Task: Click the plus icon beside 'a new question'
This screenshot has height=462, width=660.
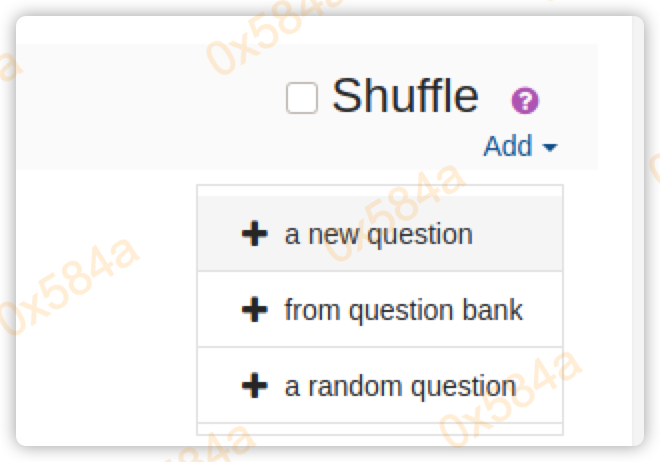Action: point(255,234)
